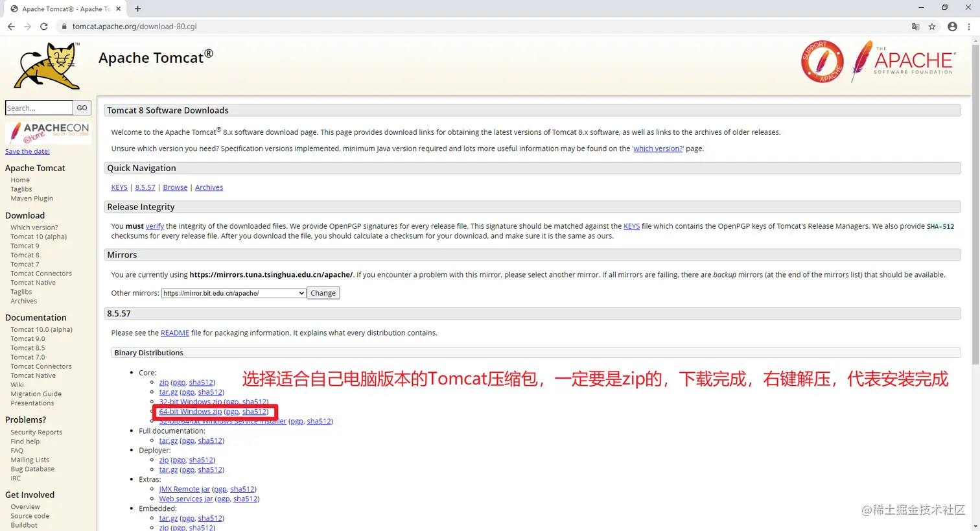Open Tomcat 8.5 documentation

28,348
